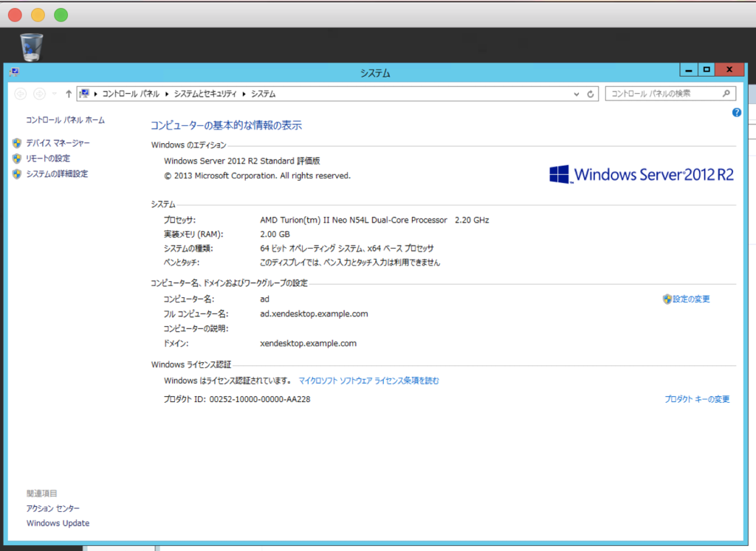This screenshot has height=551, width=756.
Task: Expand the chevron before コントロール パネル
Action: pyautogui.click(x=96, y=94)
